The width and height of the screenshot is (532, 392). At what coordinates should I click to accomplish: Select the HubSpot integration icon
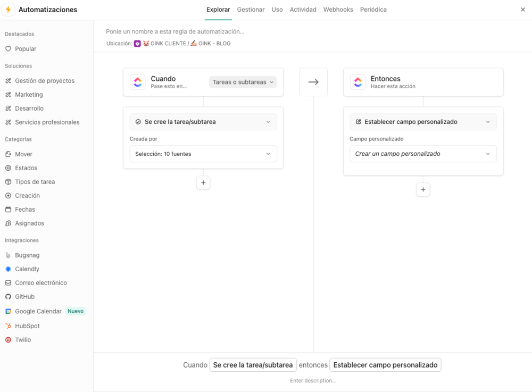tap(9, 326)
